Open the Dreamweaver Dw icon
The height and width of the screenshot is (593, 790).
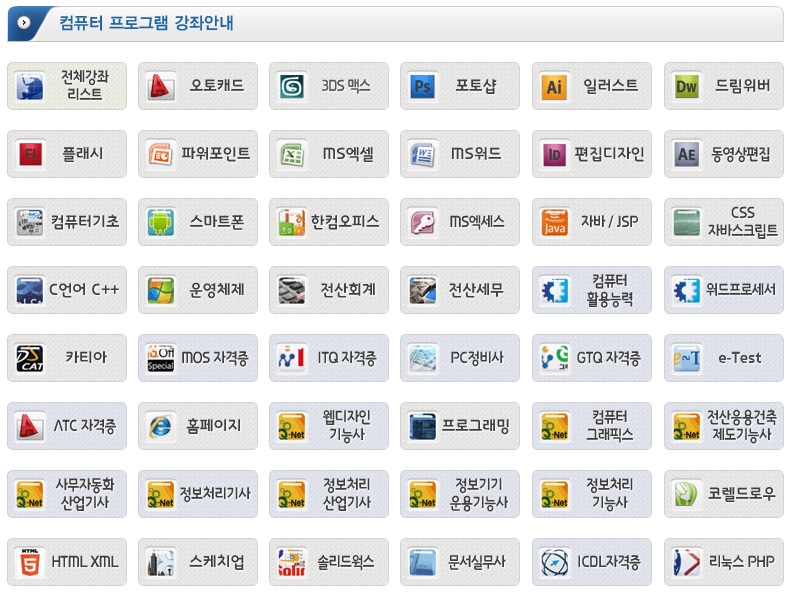pyautogui.click(x=687, y=86)
